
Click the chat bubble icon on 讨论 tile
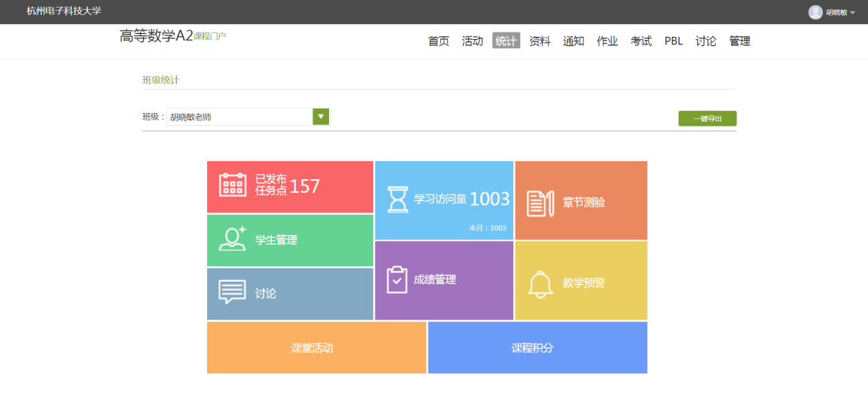(x=232, y=292)
